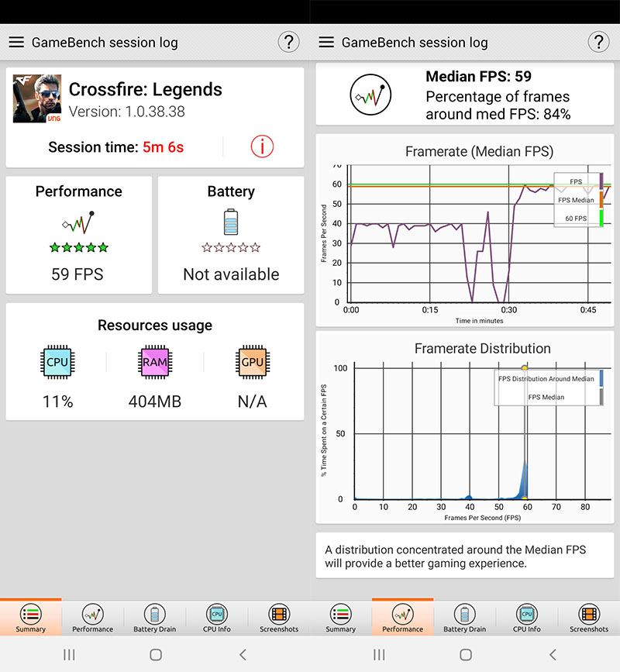Open hamburger menu on right screen
Viewport: 620px width, 672px height.
326,42
